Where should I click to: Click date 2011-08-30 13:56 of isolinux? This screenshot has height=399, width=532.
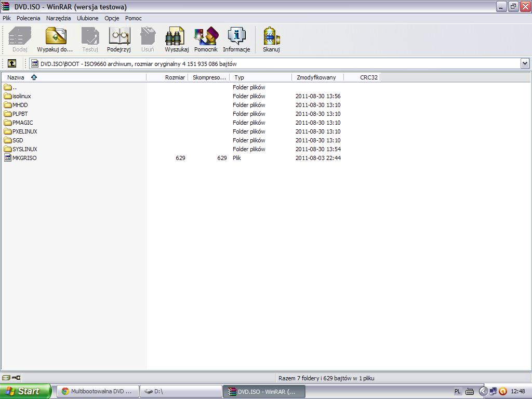click(x=318, y=96)
